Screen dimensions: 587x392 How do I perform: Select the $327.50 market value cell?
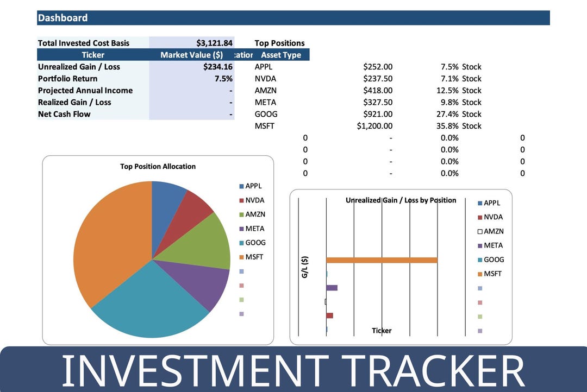(378, 103)
